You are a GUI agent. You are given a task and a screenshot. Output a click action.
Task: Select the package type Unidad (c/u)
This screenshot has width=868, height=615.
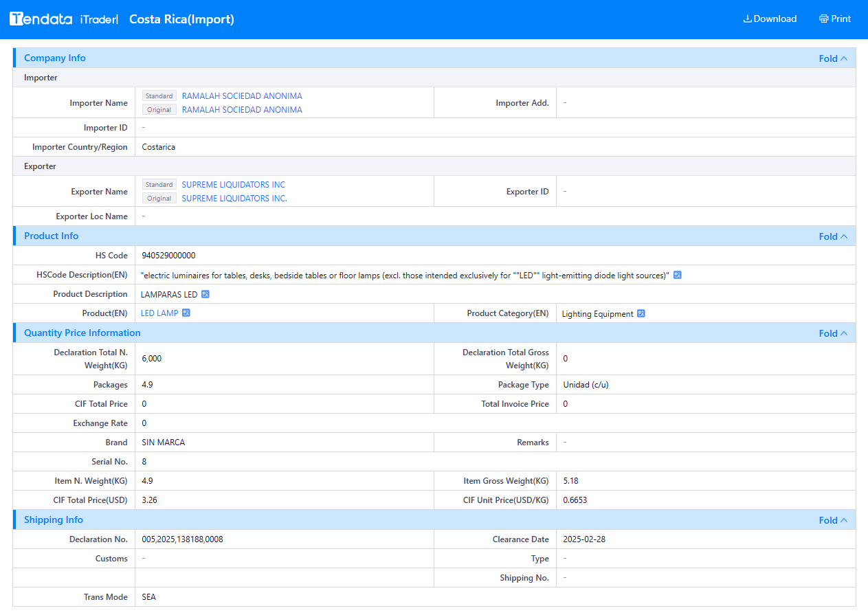[x=586, y=385]
